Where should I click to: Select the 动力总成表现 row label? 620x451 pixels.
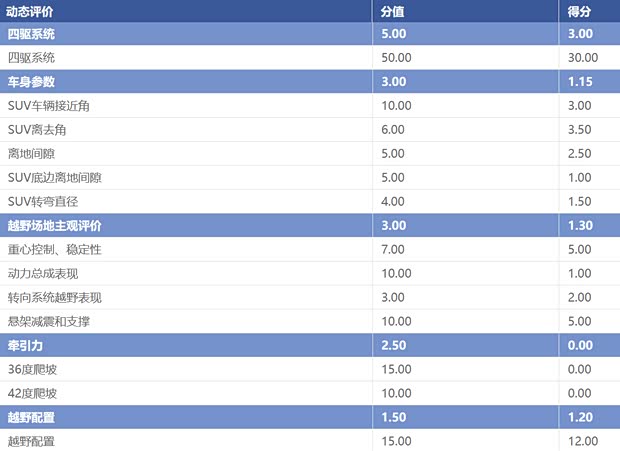pyautogui.click(x=43, y=273)
